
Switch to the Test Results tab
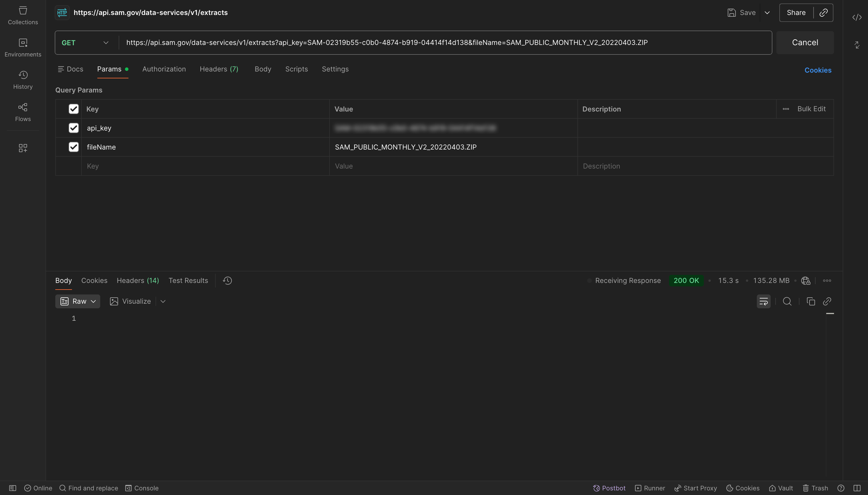pos(188,280)
